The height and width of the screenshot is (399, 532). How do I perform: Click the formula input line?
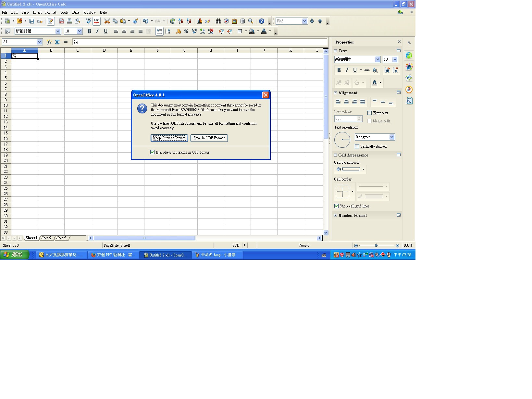200,42
